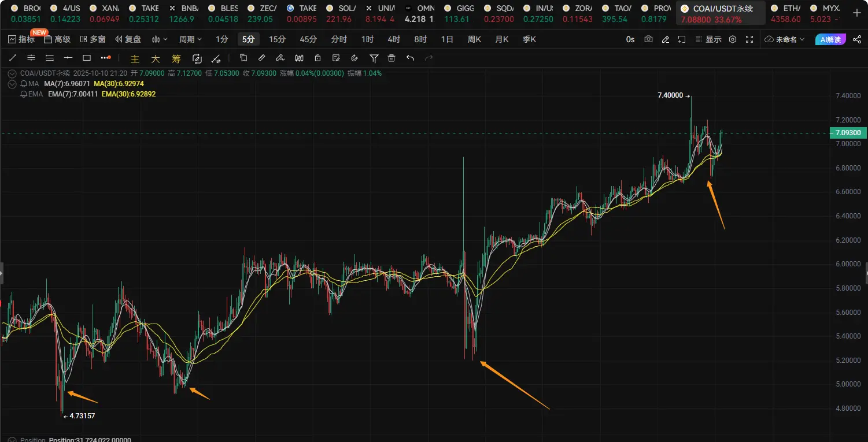Open chart settings hexagon icon

click(733, 39)
